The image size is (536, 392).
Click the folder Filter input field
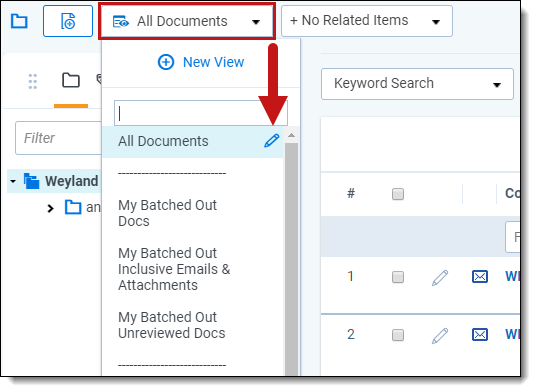(58, 138)
